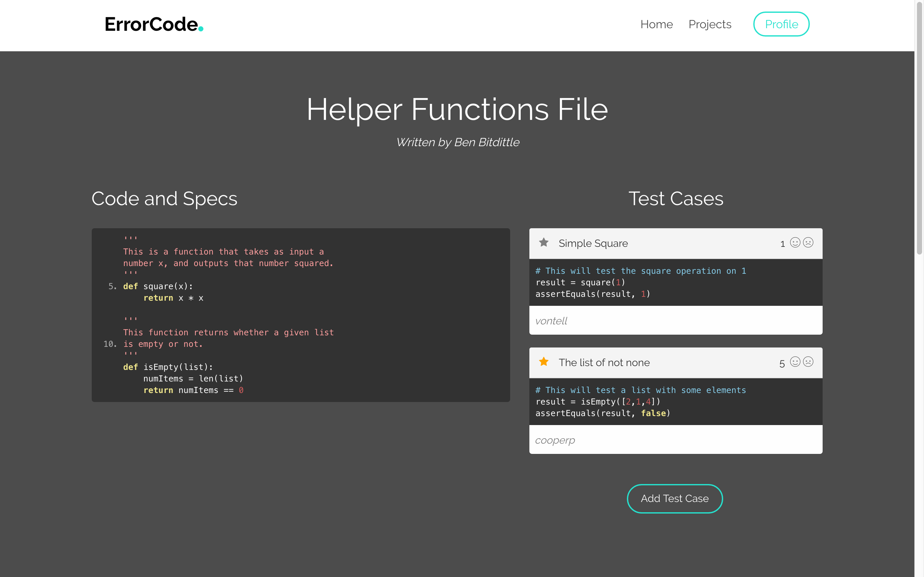Click the Profile button
The image size is (924, 577).
(781, 24)
